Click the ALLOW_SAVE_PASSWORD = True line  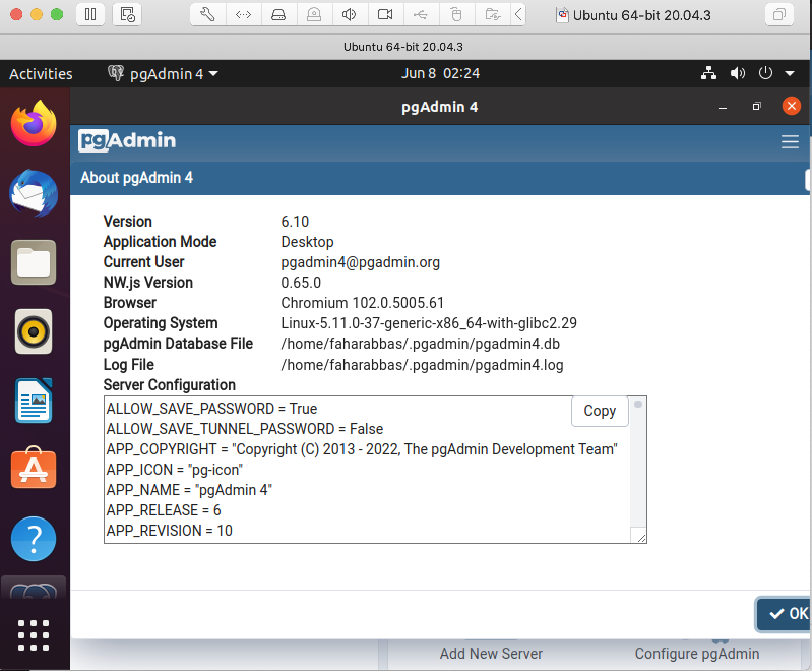[x=211, y=409]
